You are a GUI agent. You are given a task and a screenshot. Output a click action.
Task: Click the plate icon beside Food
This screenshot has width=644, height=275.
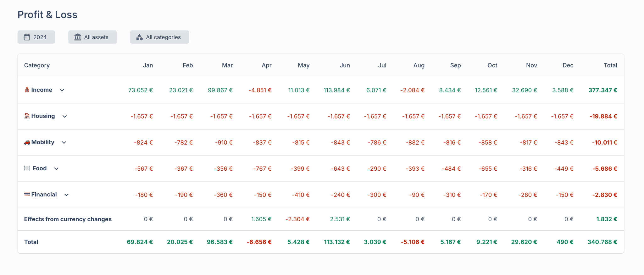pos(27,168)
